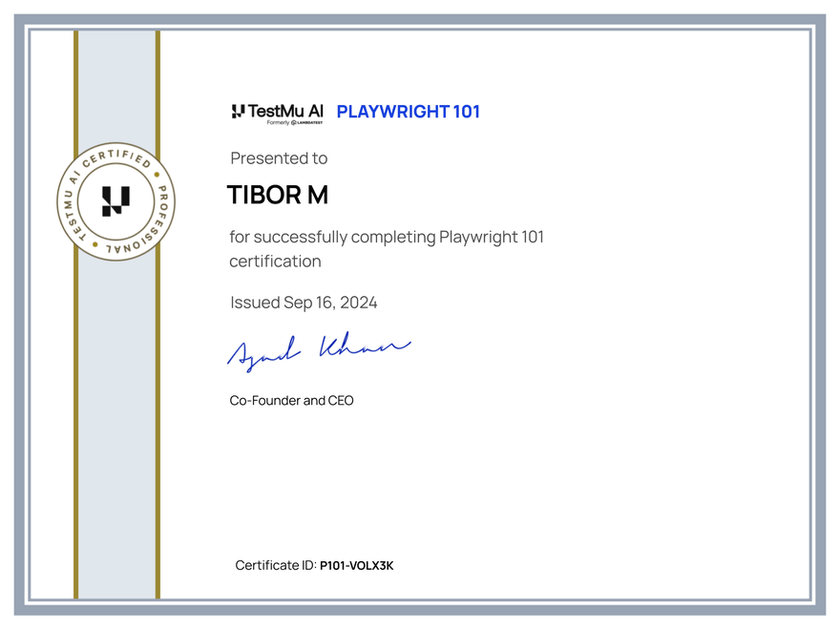Select the PLAYWRIGHT 101 heading
840x630 pixels.
[409, 112]
